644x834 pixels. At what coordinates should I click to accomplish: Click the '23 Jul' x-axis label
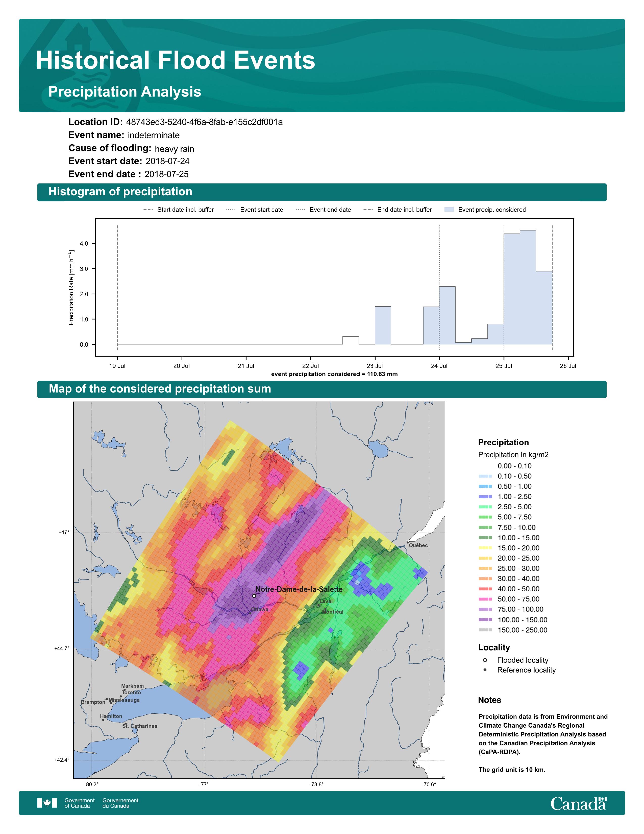click(375, 366)
